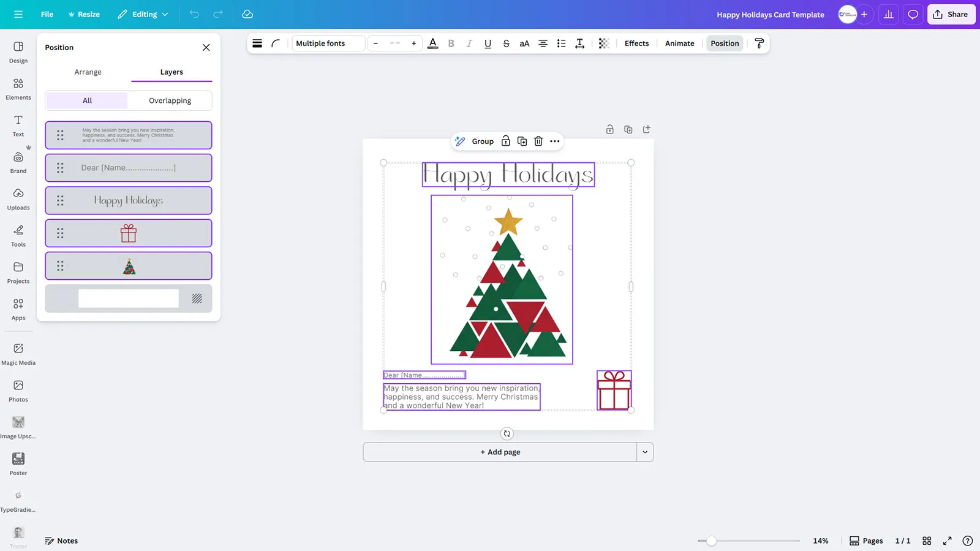
Task: Delete the selection with the trash icon
Action: click(538, 141)
